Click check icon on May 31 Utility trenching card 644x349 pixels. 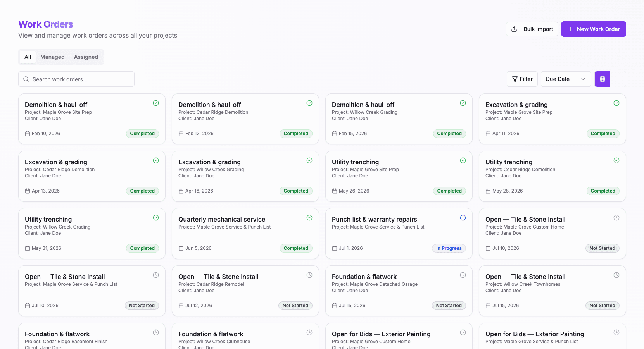tap(156, 218)
